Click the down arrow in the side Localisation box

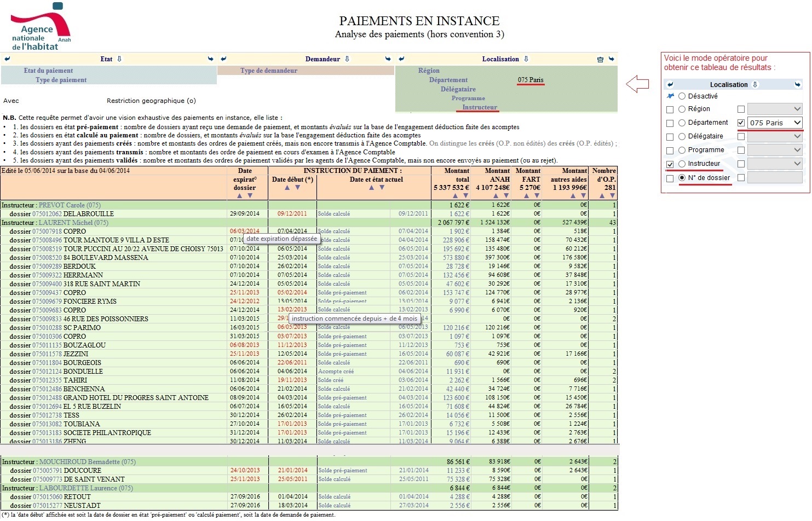coord(755,84)
